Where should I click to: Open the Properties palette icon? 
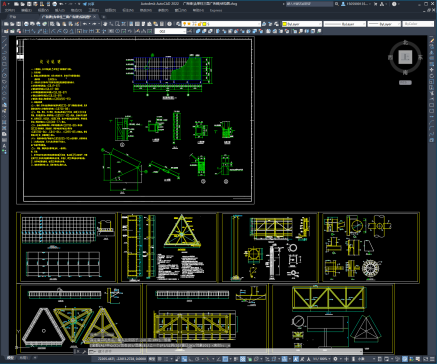131,24
